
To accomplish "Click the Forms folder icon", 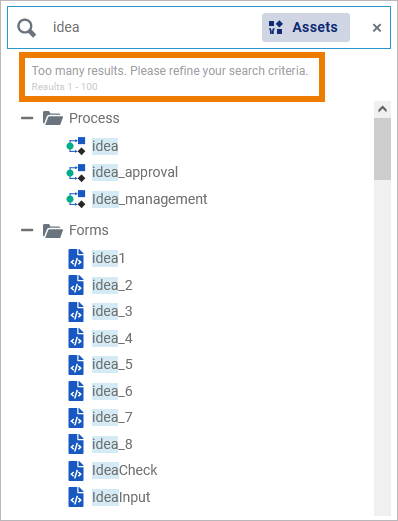I will click(53, 230).
